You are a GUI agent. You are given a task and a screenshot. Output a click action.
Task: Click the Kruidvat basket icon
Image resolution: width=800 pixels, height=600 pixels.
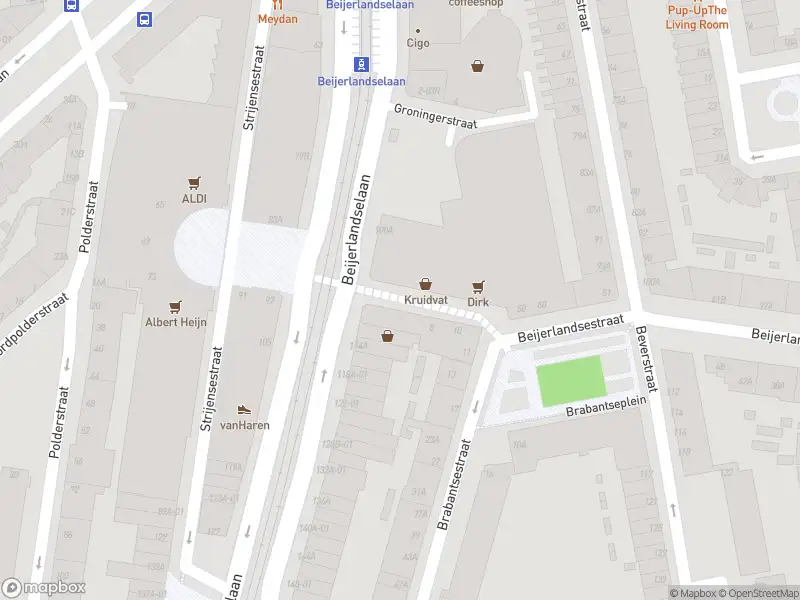pos(425,284)
